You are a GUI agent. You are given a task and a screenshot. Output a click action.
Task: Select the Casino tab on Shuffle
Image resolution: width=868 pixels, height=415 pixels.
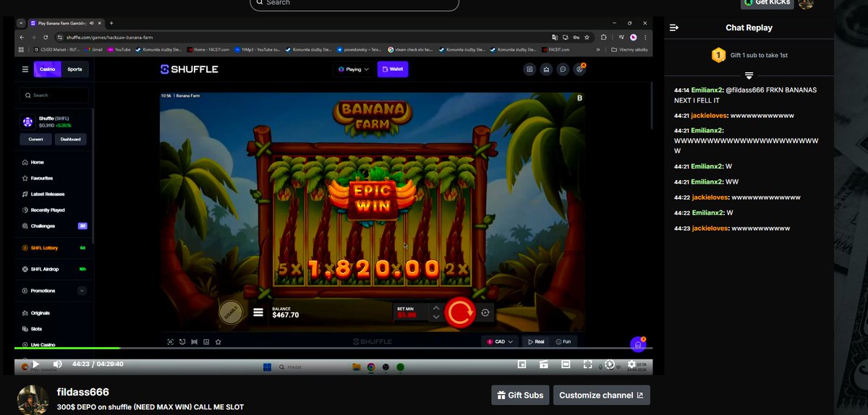(48, 69)
